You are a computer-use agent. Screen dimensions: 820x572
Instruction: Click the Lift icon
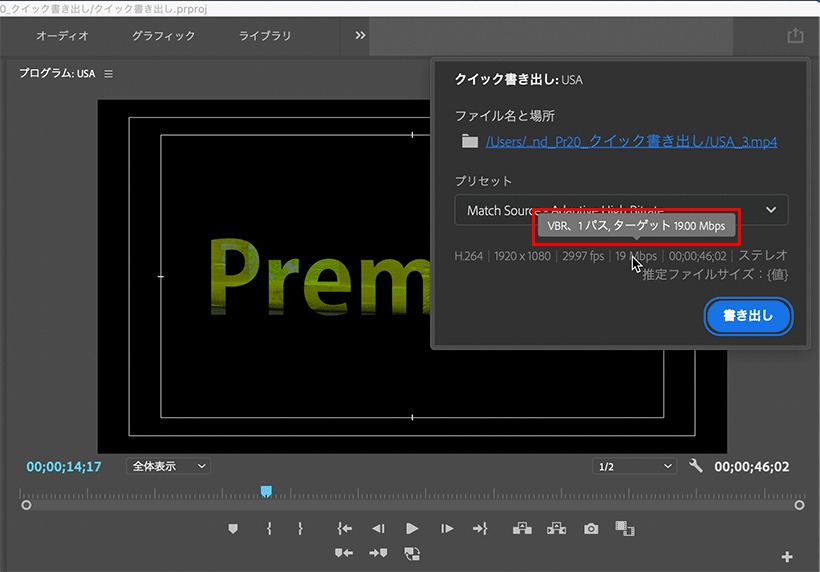[x=522, y=529]
